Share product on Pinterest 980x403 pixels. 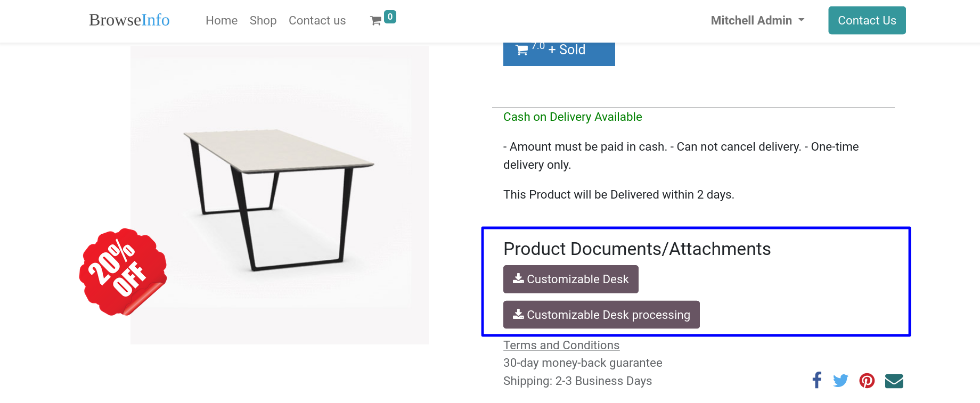[867, 381]
